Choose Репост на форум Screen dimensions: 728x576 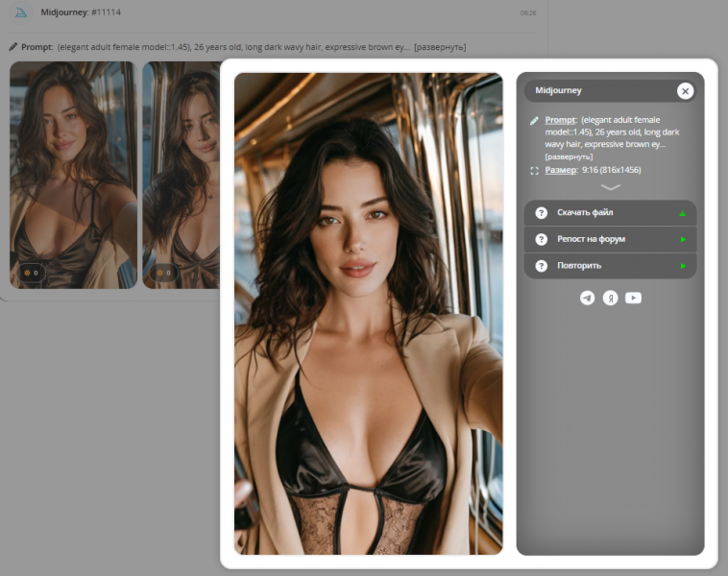point(611,239)
